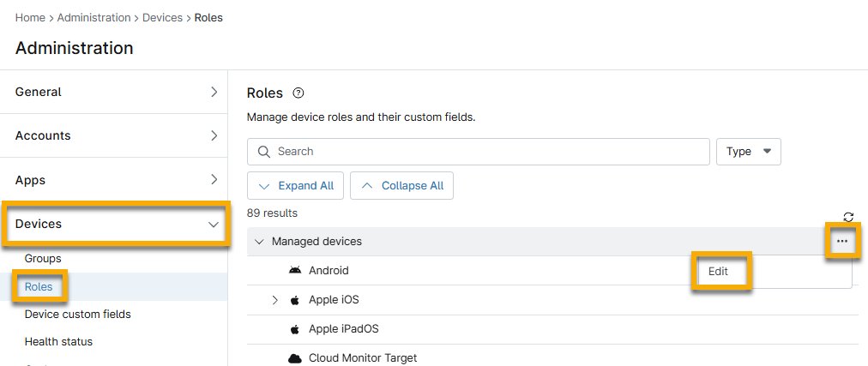This screenshot has width=868, height=366.
Task: Open Device custom fields page
Action: pos(77,314)
